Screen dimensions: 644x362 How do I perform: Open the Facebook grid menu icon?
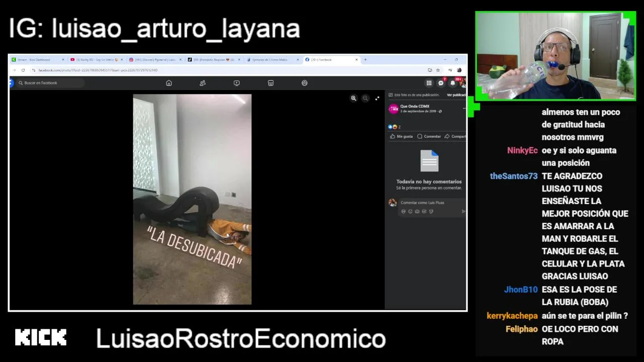coord(429,83)
